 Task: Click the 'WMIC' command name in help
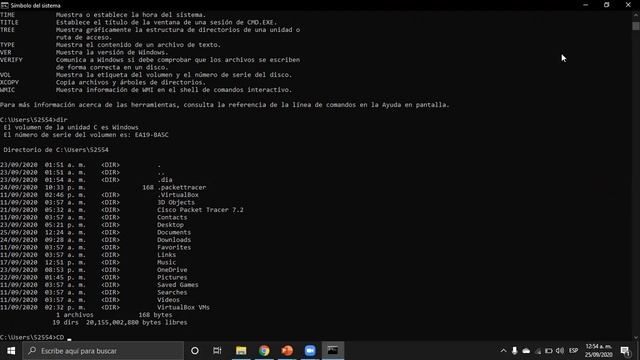pos(7,90)
